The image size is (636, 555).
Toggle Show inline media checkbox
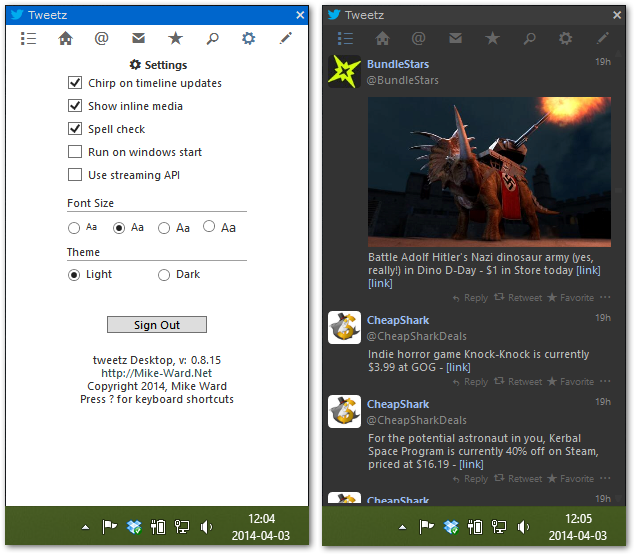tap(75, 105)
